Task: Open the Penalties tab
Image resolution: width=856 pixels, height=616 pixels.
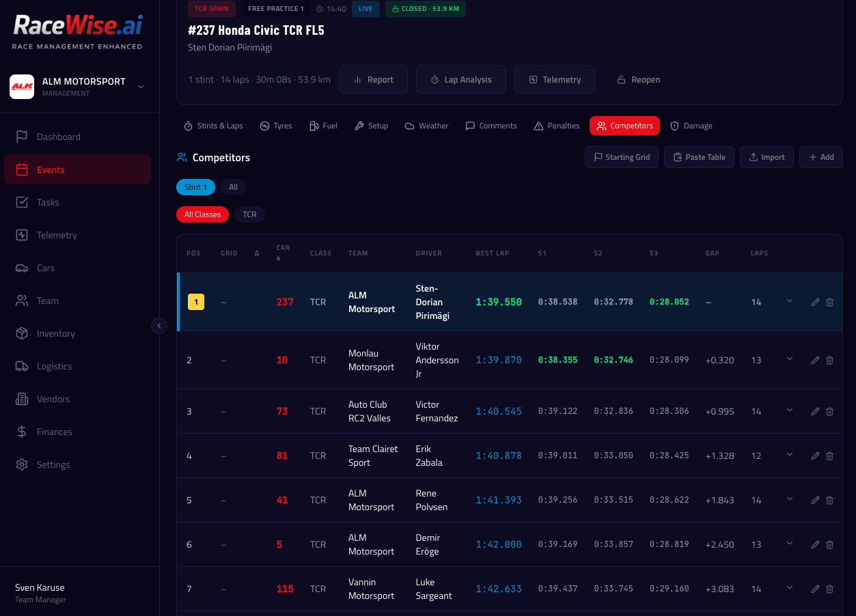Action: [x=556, y=126]
